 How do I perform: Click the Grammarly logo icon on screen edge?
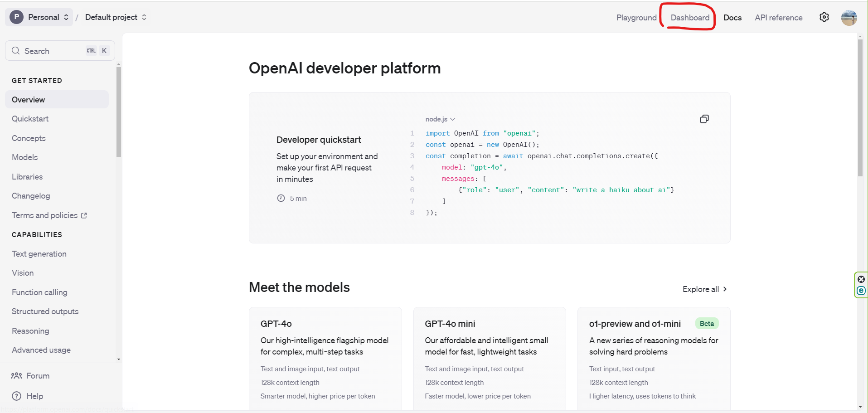(861, 292)
